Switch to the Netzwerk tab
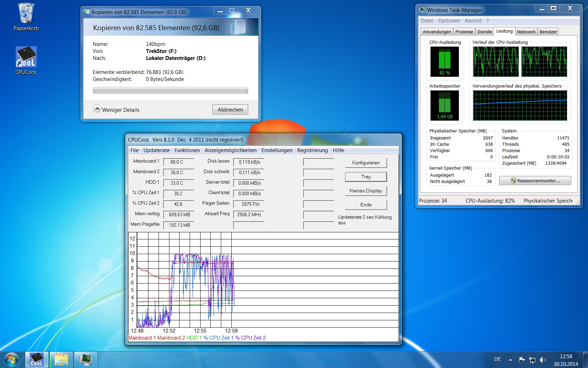 point(526,32)
